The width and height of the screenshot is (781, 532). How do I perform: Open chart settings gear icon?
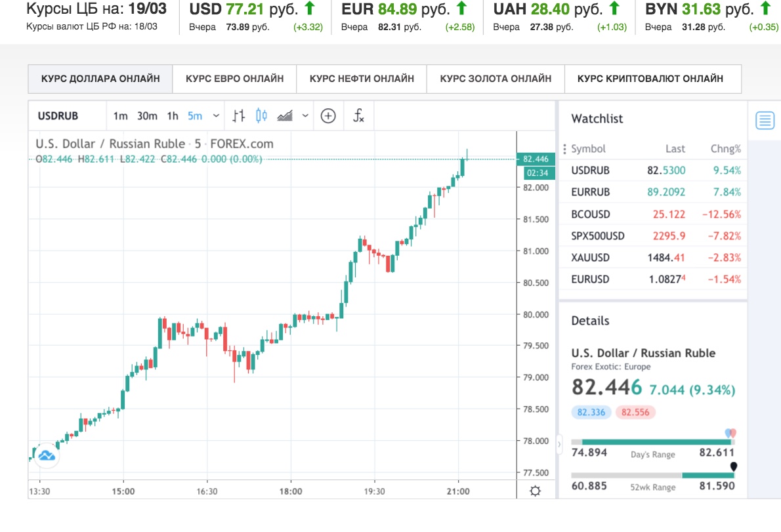tap(536, 491)
